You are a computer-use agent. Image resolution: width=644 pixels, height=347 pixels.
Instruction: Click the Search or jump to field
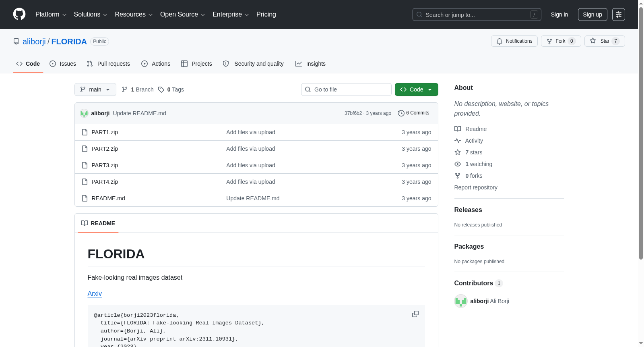click(477, 15)
